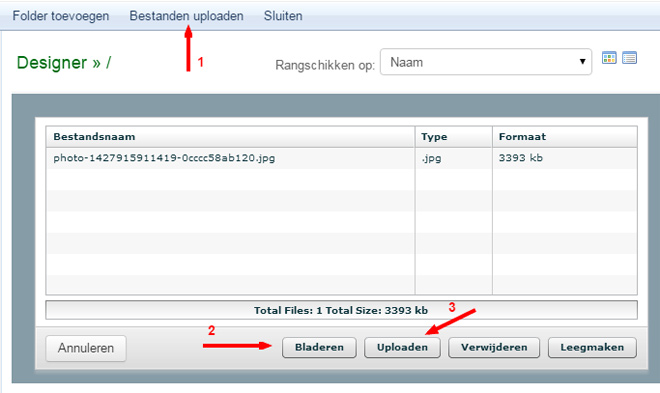Click the 3393 kb size cell
This screenshot has height=393, width=660.
564,158
